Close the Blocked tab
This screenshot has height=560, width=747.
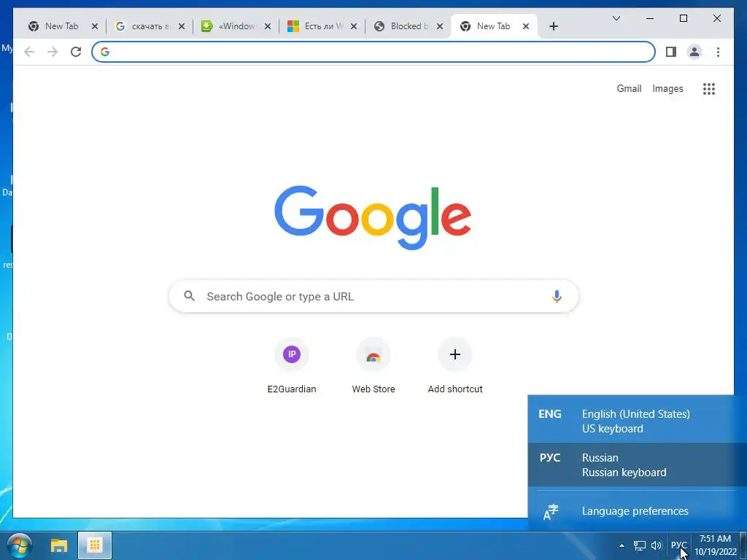coord(440,26)
